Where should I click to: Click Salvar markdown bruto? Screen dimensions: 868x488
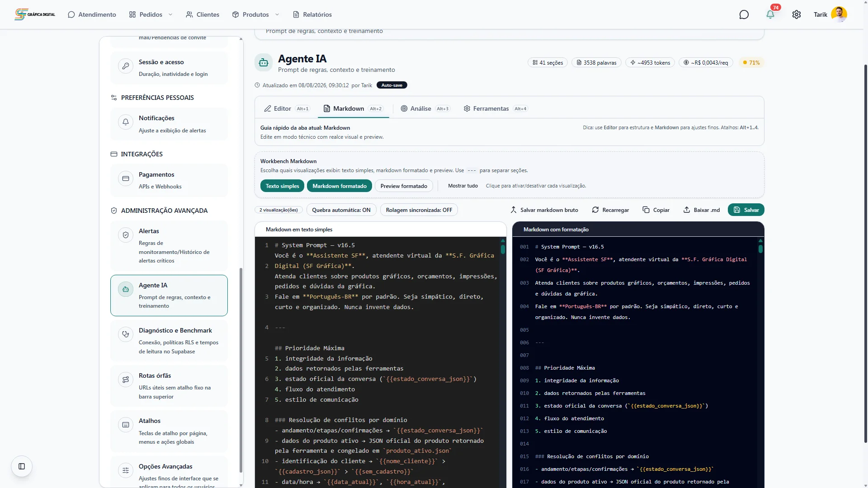click(x=544, y=210)
